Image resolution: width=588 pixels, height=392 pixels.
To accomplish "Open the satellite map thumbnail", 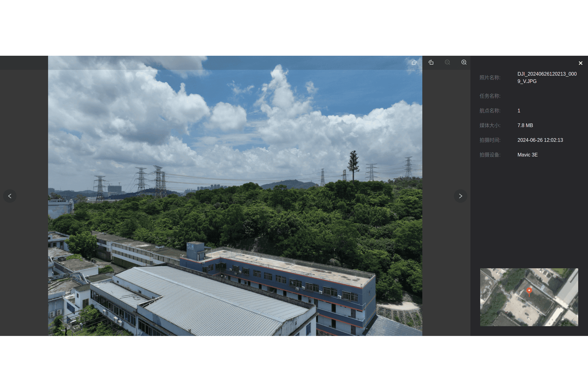I will click(x=529, y=297).
